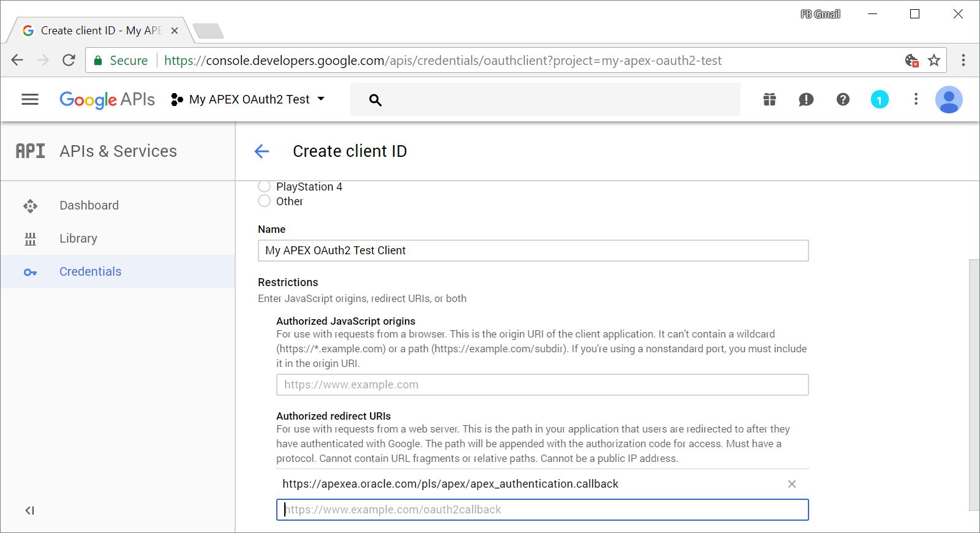Viewport: 980px width, 533px height.
Task: Click the blue back arrow beside Create client ID
Action: click(x=262, y=151)
